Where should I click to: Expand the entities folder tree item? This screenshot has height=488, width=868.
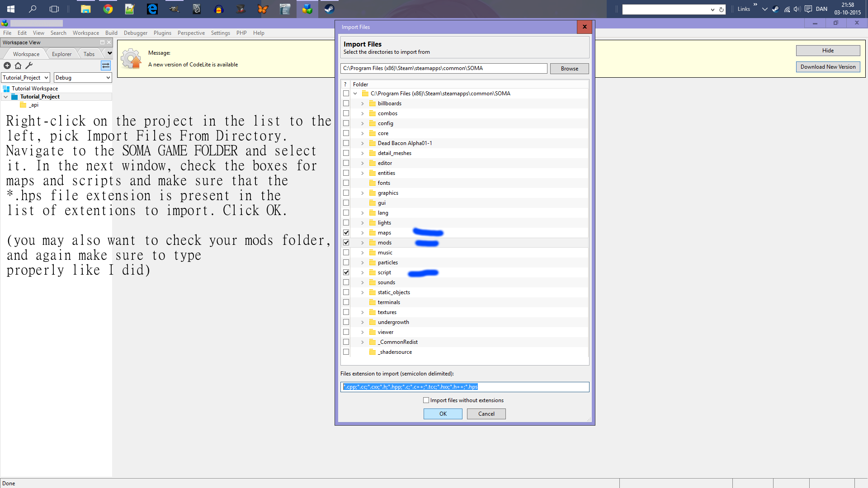(363, 173)
